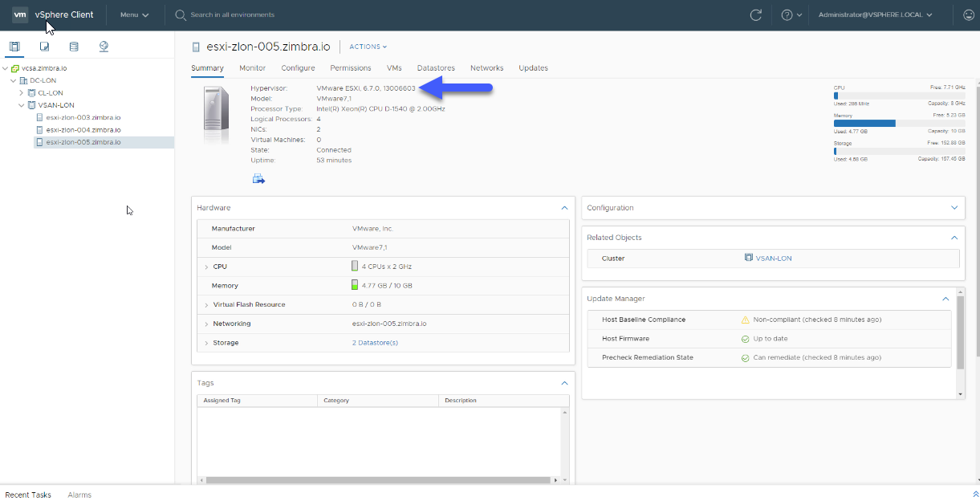Switch to the Monitor tab
The height and width of the screenshot is (501, 980).
pyautogui.click(x=252, y=68)
